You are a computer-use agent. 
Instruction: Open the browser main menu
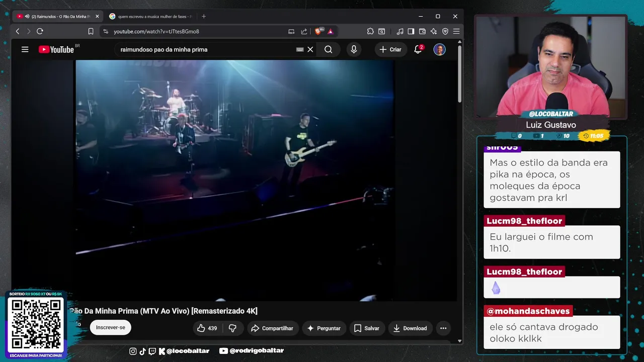[456, 31]
